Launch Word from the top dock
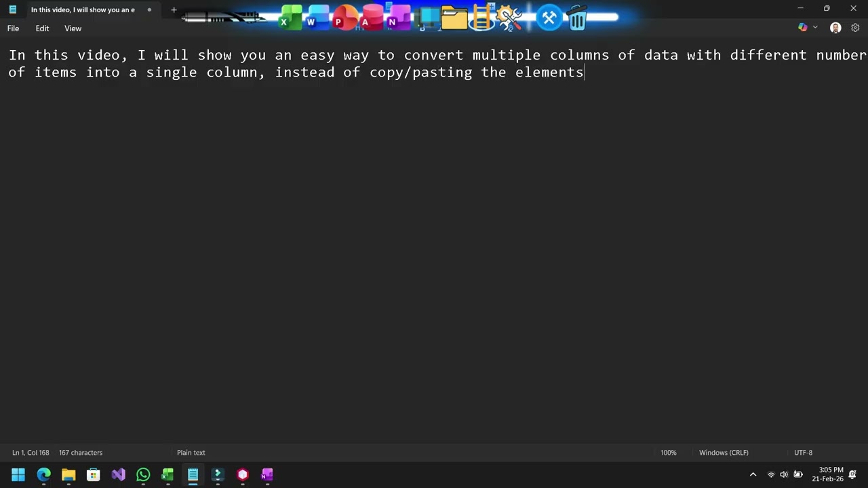This screenshot has width=868, height=488. [317, 18]
